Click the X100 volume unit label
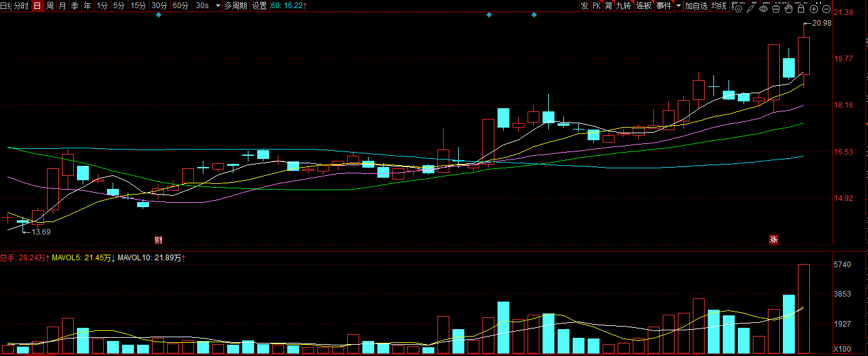868x356 pixels. [843, 348]
